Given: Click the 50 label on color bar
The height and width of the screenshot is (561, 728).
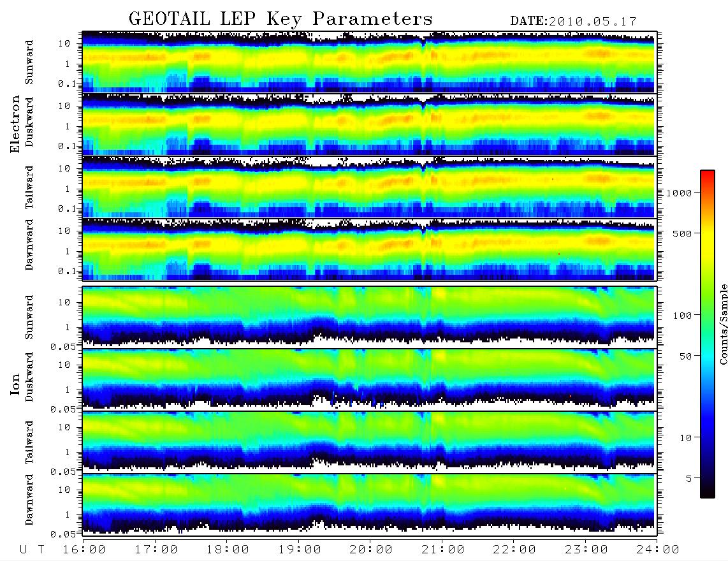Looking at the screenshot, I should (685, 356).
